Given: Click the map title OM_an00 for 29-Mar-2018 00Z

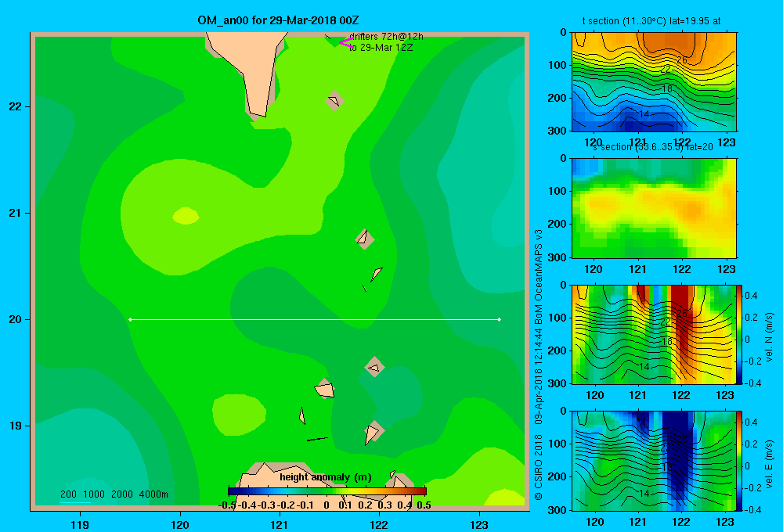Looking at the screenshot, I should (278, 20).
